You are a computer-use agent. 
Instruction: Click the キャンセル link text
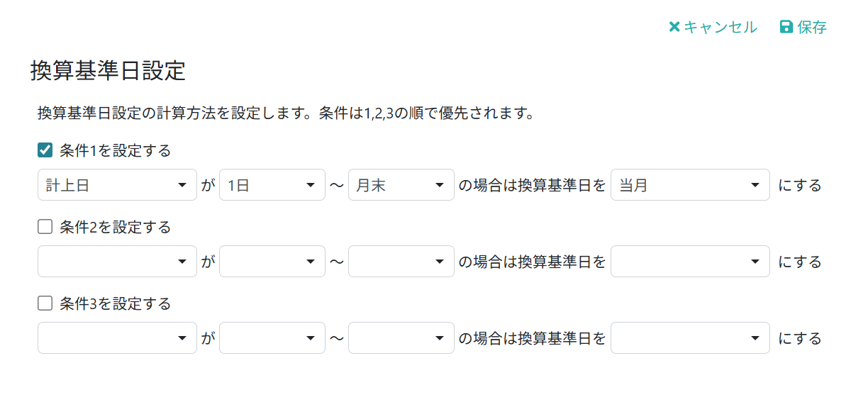(x=720, y=27)
